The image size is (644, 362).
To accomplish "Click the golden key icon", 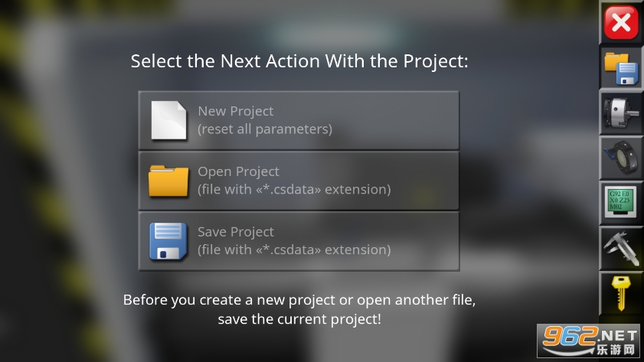I will (621, 293).
